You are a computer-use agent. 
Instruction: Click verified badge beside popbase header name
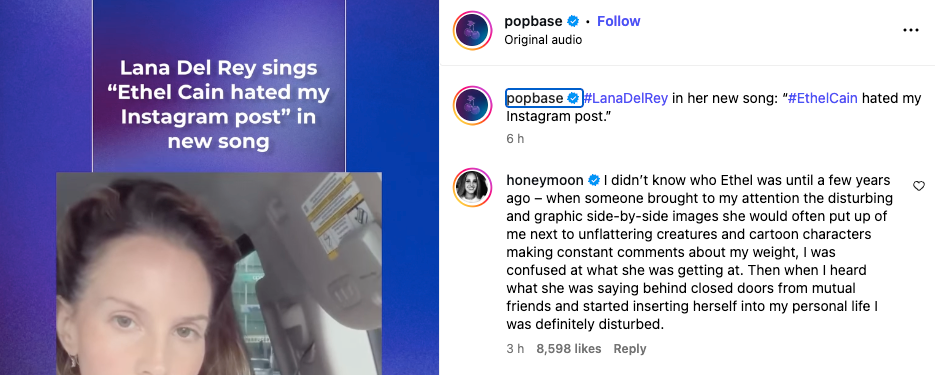[x=573, y=21]
